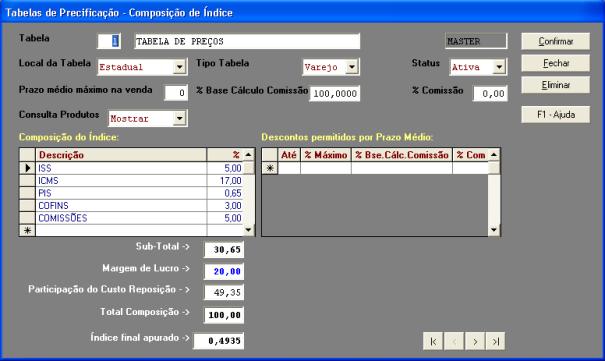Click the Fechar button
This screenshot has height=361, width=605.
[556, 63]
